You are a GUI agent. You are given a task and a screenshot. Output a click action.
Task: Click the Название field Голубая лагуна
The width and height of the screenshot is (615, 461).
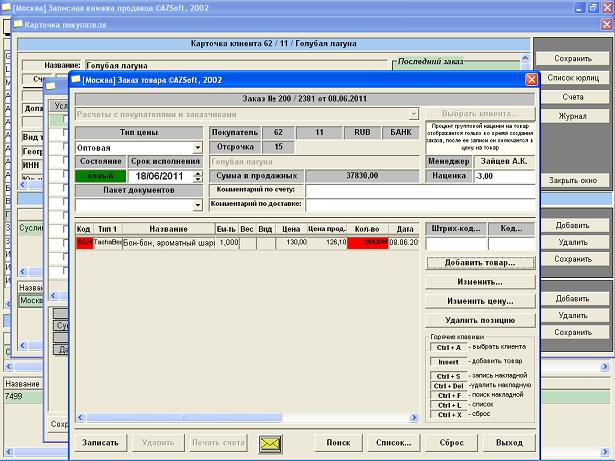(x=237, y=66)
